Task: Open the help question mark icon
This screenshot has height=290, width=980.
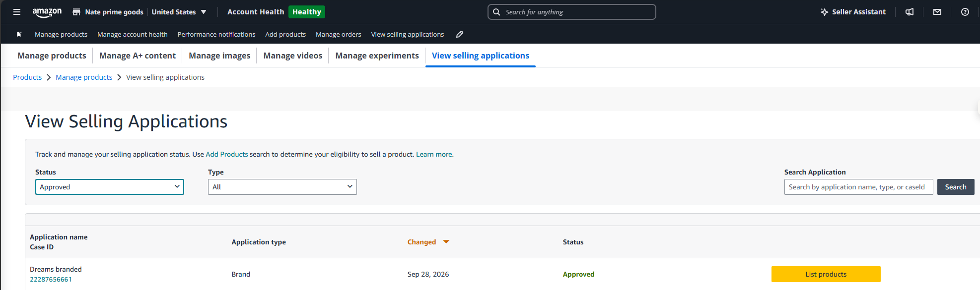Action: click(965, 12)
